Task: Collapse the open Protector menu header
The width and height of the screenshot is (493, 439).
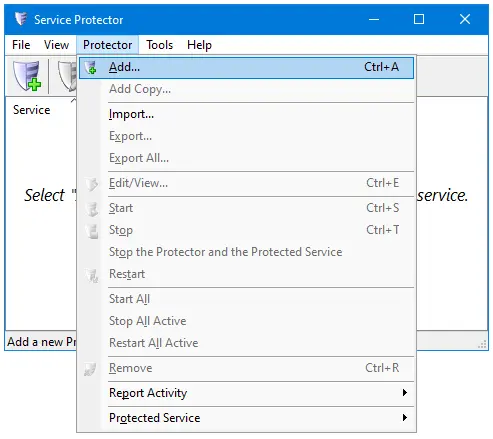Action: pyautogui.click(x=107, y=45)
